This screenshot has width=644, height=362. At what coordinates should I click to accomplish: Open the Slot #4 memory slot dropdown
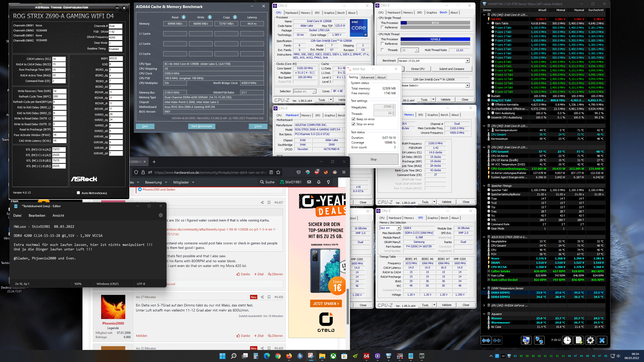click(x=398, y=228)
